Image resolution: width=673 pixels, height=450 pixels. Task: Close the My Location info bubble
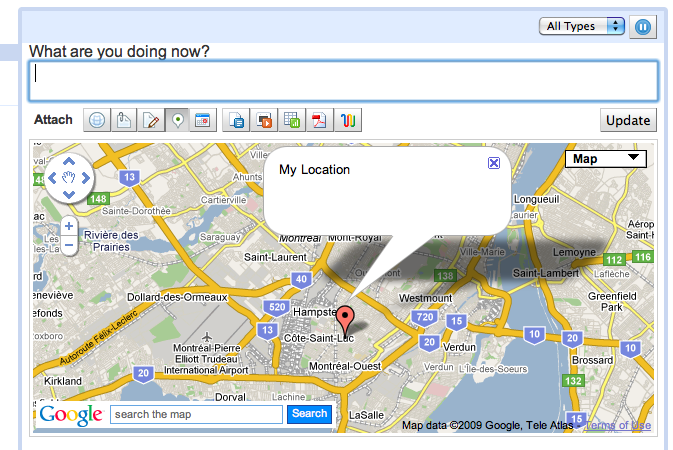click(494, 163)
